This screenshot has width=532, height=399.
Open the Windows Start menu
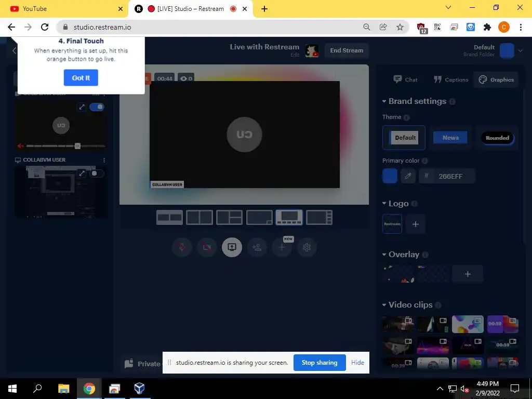(x=12, y=389)
